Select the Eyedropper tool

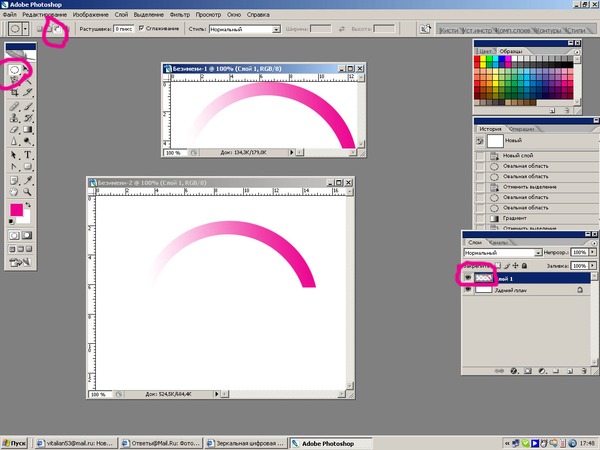pos(27,180)
